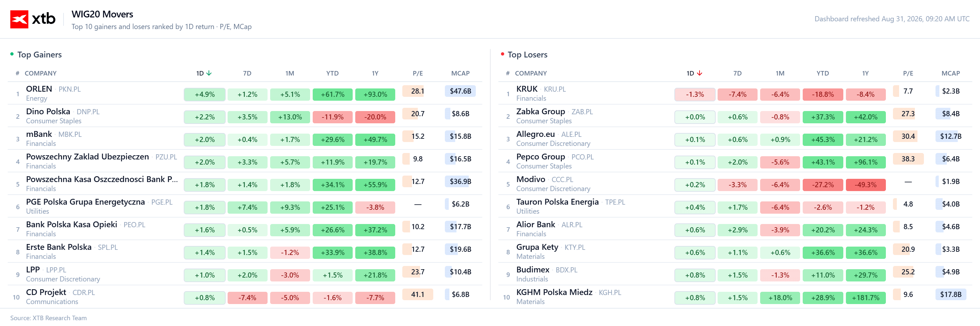980x326 pixels.
Task: Sort gainers table by YTD column
Action: click(332, 73)
